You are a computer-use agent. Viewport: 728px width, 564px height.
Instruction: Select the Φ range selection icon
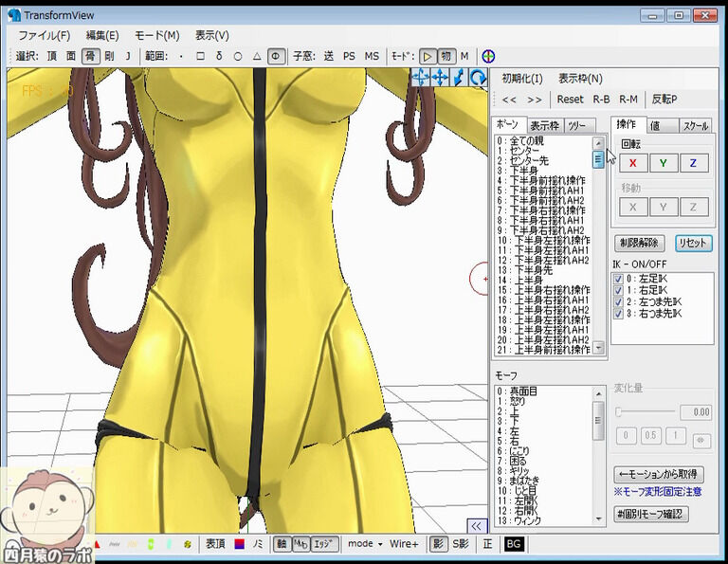click(276, 57)
